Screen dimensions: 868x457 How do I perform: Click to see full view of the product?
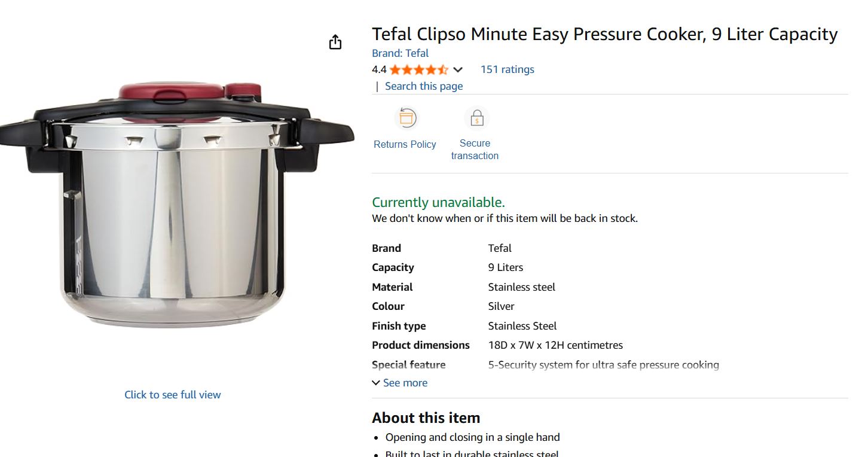pyautogui.click(x=172, y=394)
